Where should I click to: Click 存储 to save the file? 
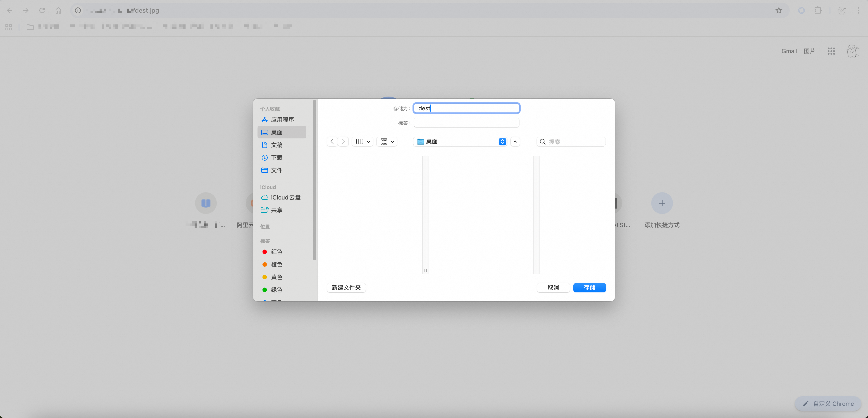(589, 287)
